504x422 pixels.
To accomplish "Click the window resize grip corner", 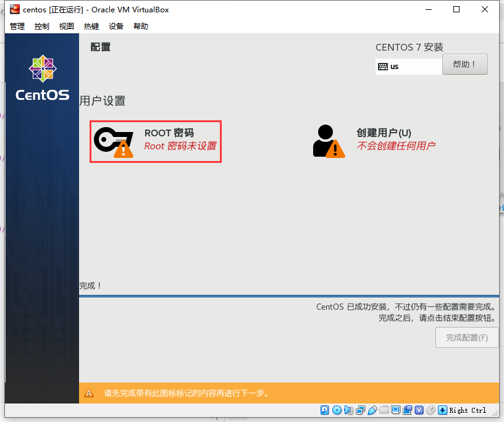I will click(495, 414).
